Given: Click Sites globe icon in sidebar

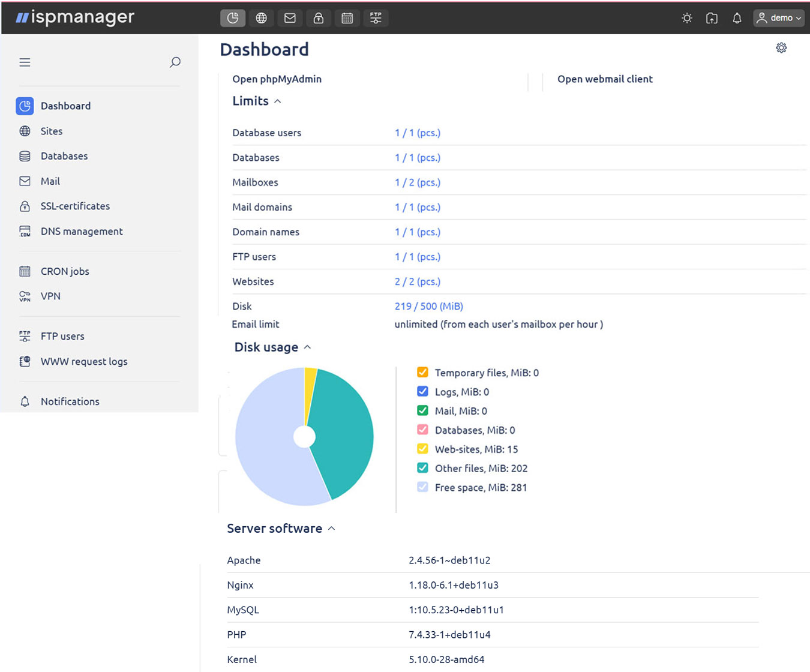Looking at the screenshot, I should [25, 131].
